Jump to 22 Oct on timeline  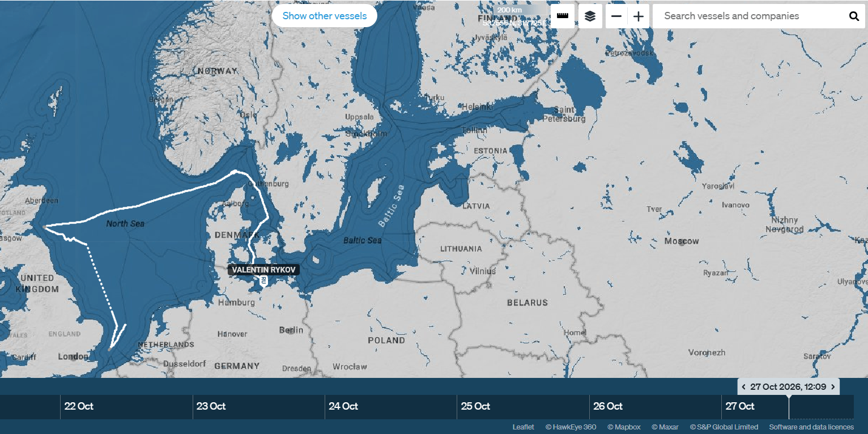click(x=79, y=406)
